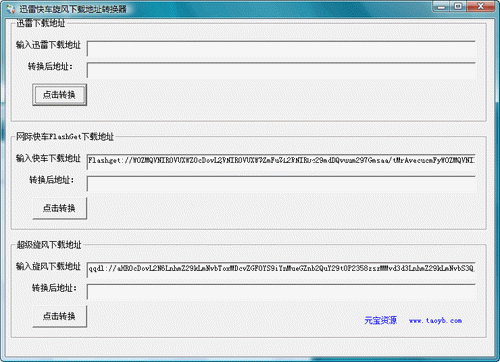Click the 输入快车下载地址 label
The height and width of the screenshot is (362, 500).
48,158
